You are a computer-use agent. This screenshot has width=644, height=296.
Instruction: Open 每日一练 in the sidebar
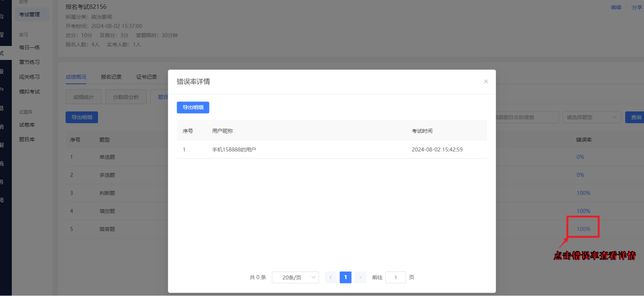29,47
